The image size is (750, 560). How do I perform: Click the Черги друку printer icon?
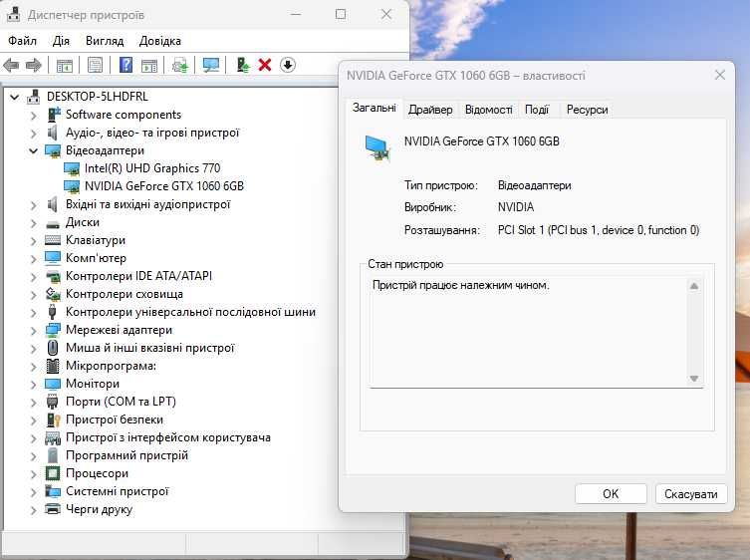53,509
